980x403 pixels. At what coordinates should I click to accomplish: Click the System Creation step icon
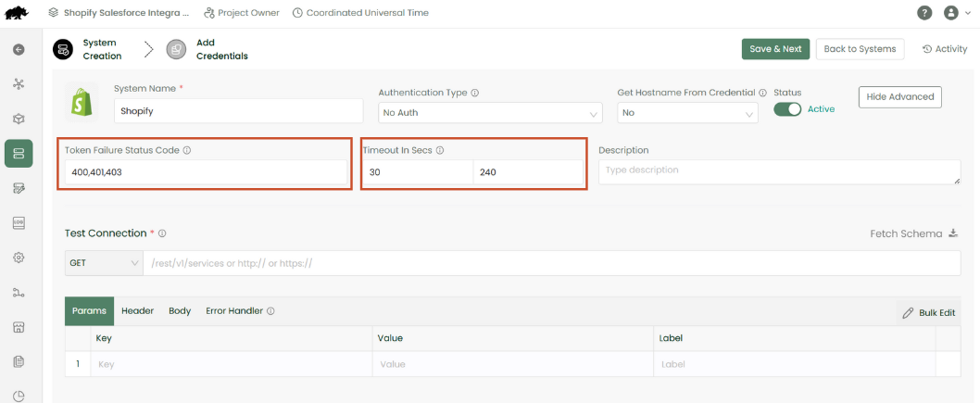[63, 49]
